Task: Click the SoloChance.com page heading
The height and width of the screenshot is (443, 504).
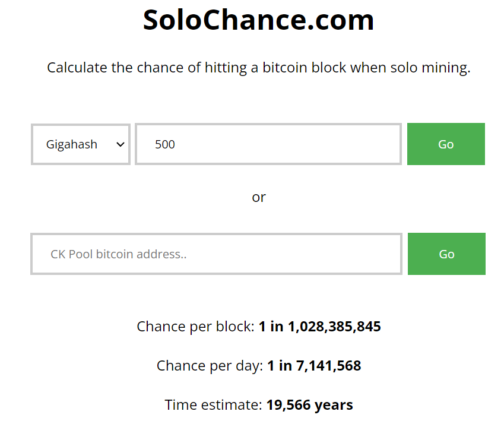Action: pos(258,20)
